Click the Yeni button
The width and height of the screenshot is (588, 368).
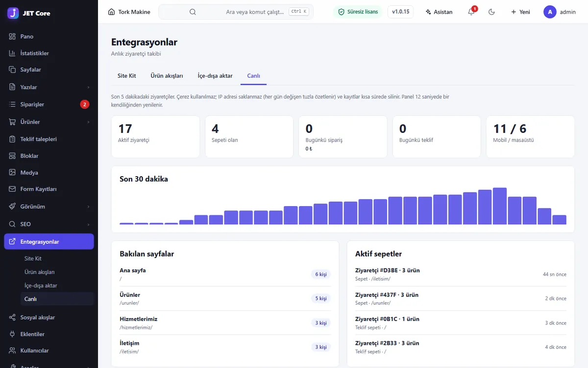520,12
